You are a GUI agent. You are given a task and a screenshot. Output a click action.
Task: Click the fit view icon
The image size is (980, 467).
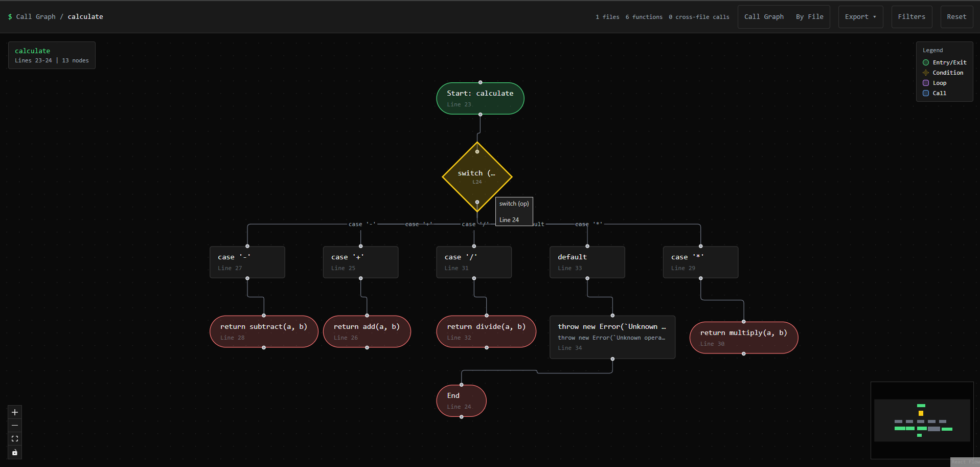15,439
